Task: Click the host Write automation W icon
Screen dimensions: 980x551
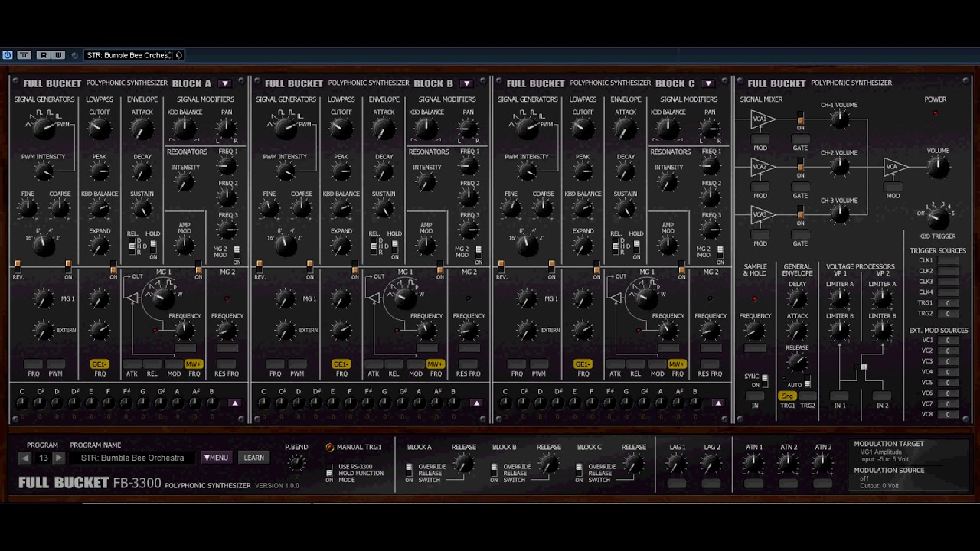Action: pos(57,55)
